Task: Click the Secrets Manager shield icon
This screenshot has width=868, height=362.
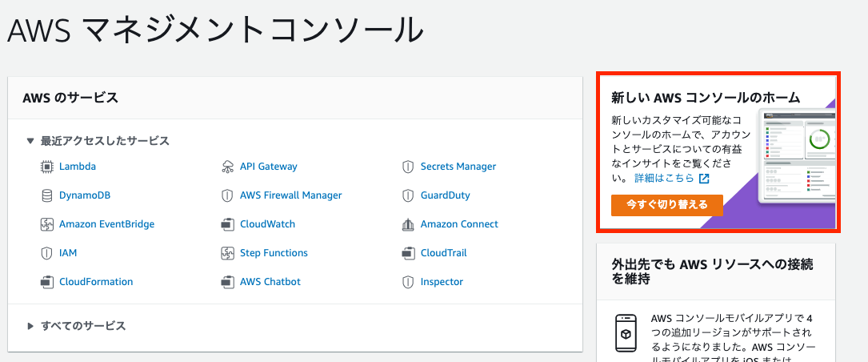Action: point(408,167)
